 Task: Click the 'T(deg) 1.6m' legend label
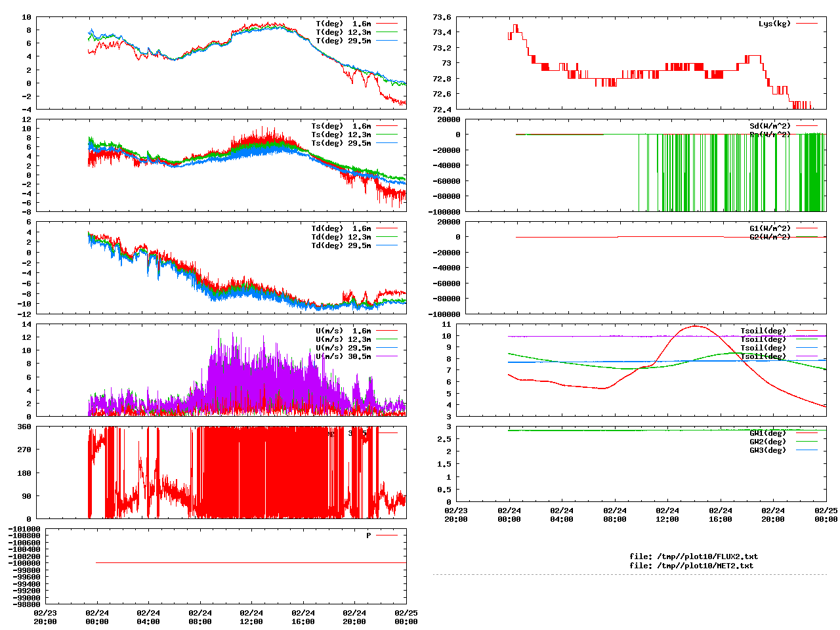343,24
